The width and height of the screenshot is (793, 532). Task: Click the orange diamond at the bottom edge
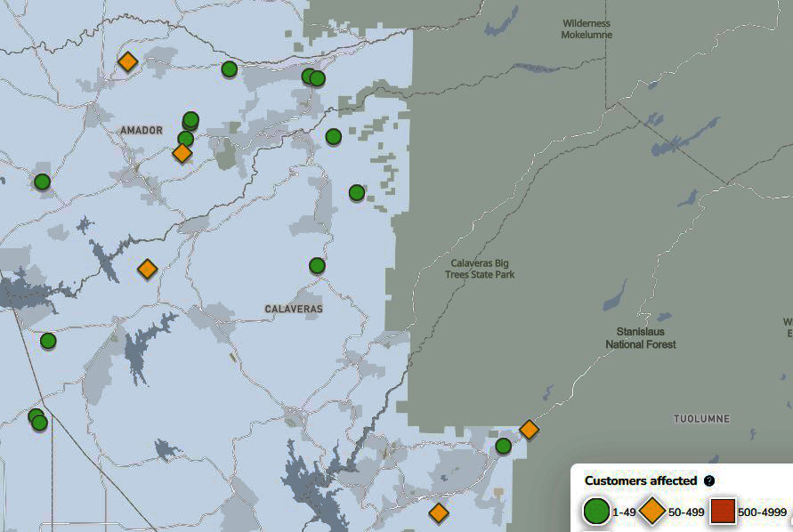(438, 512)
